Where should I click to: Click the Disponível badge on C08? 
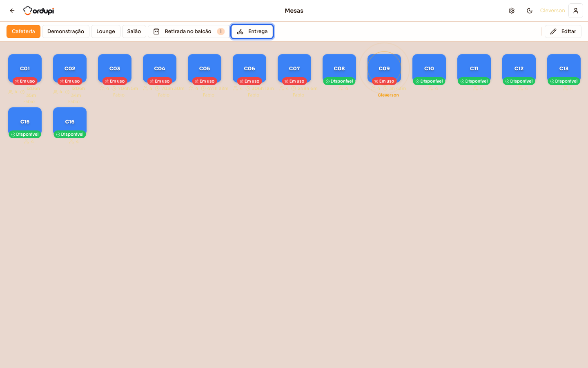pos(339,81)
